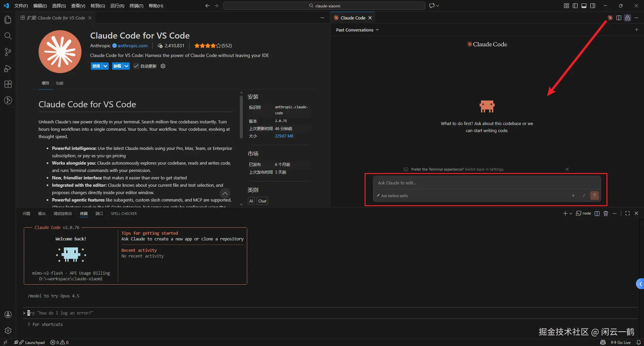Open the 文件(F) menu

21,6
